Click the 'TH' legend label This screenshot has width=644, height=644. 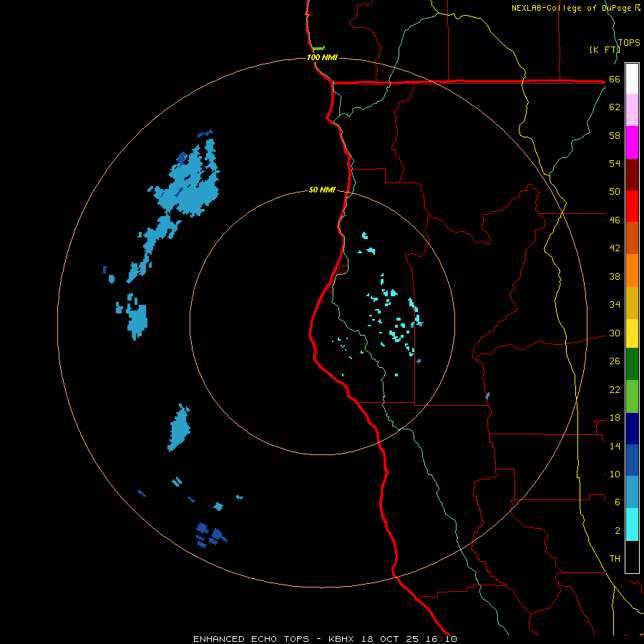point(615,558)
